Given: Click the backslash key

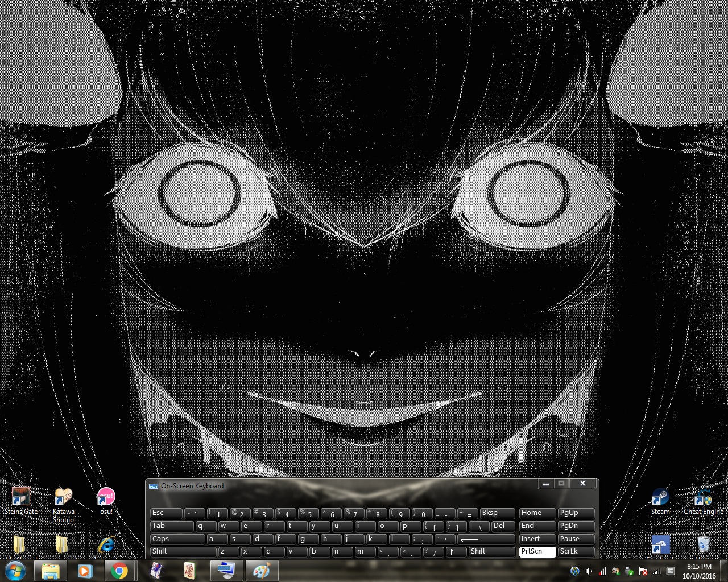Looking at the screenshot, I should coord(479,526).
